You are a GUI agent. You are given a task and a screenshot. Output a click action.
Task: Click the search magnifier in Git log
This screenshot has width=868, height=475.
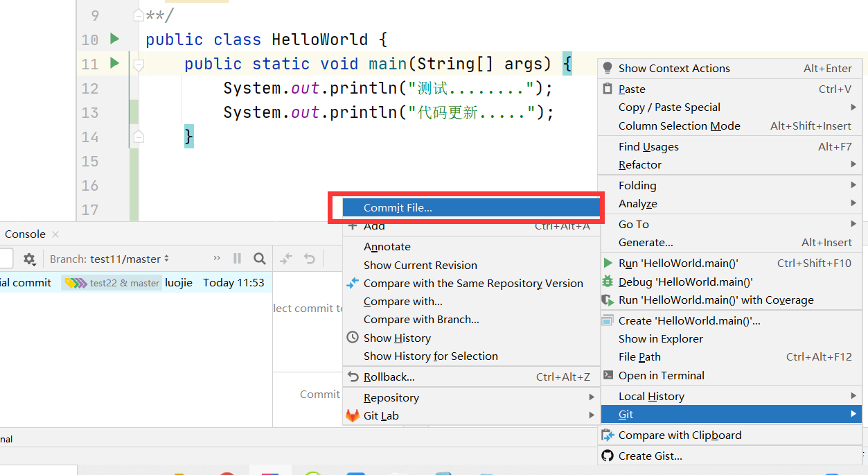pos(260,259)
